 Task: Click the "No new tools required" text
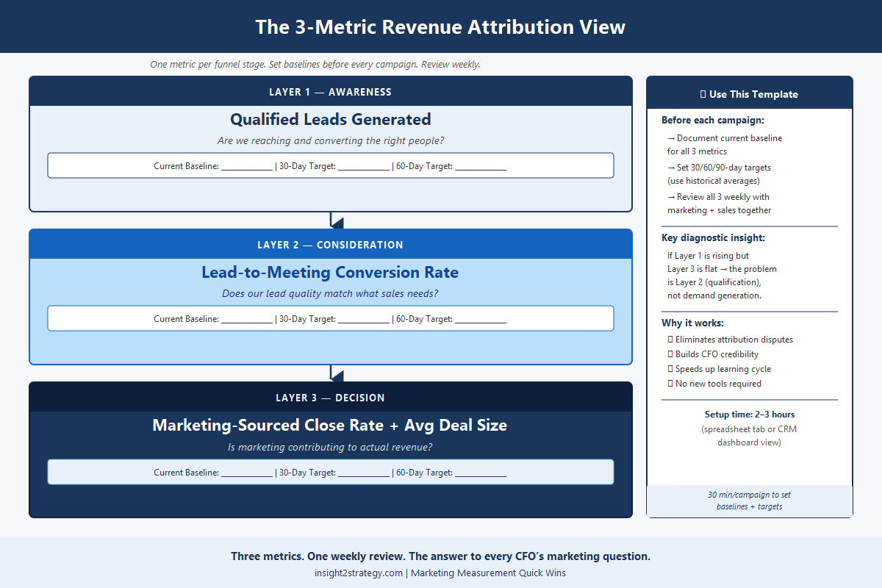(x=718, y=383)
